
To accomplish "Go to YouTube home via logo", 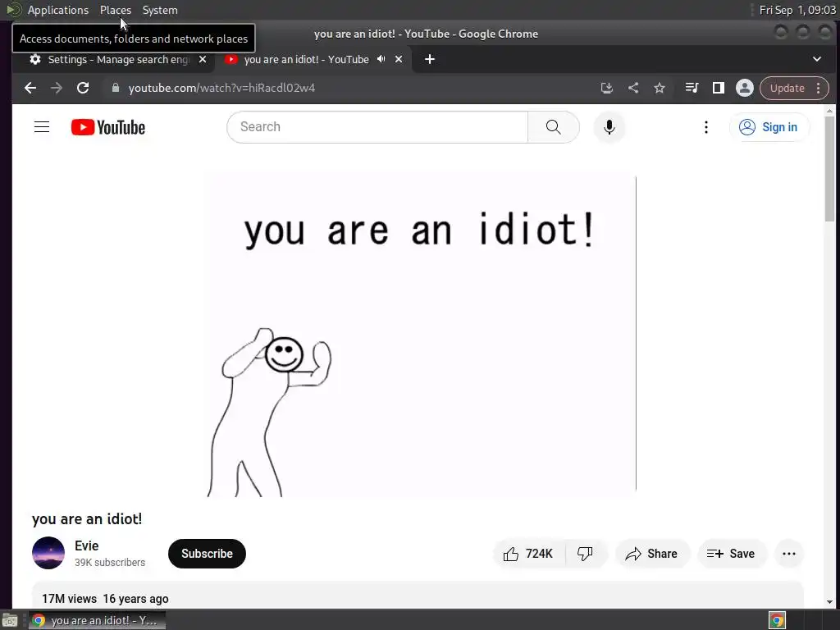I will [x=107, y=127].
